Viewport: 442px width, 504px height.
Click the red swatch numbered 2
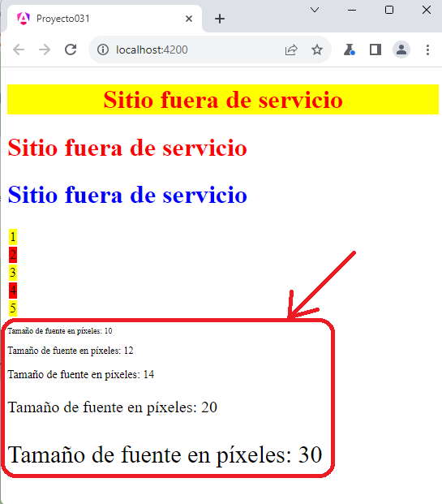point(13,255)
